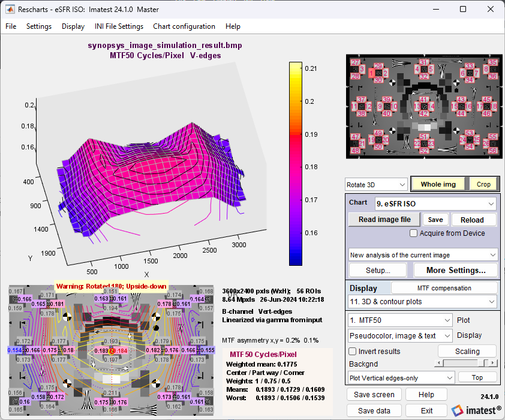The width and height of the screenshot is (505, 420).
Task: Click the 'Warning: Rotated 180; Upside-down' label
Action: pos(112,286)
